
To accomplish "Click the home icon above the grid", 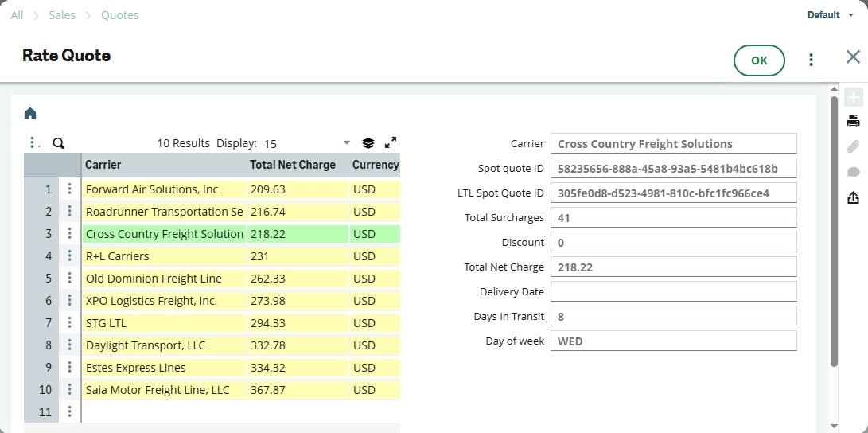I will tap(30, 114).
